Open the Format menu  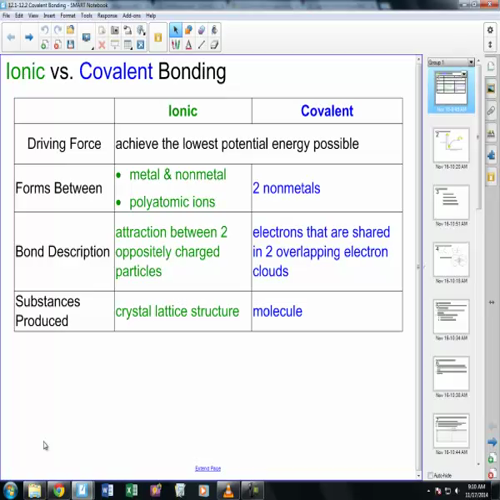[68, 16]
